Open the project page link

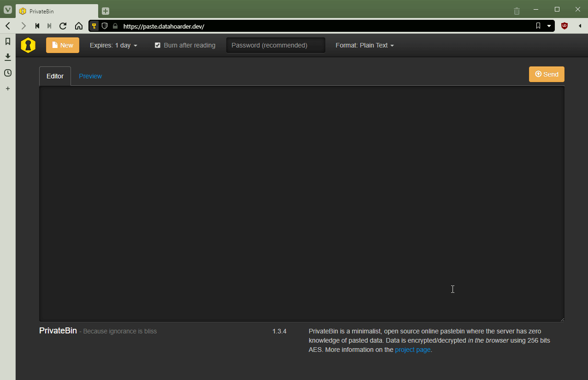[413, 350]
